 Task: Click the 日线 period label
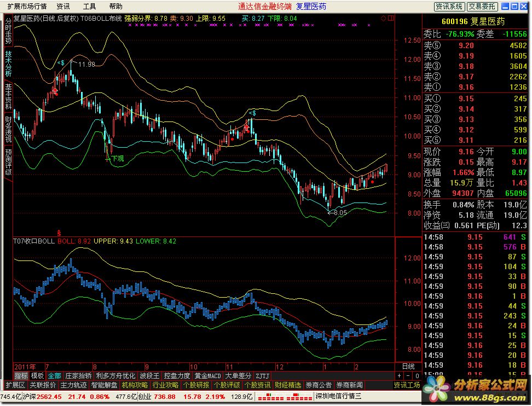point(408,366)
